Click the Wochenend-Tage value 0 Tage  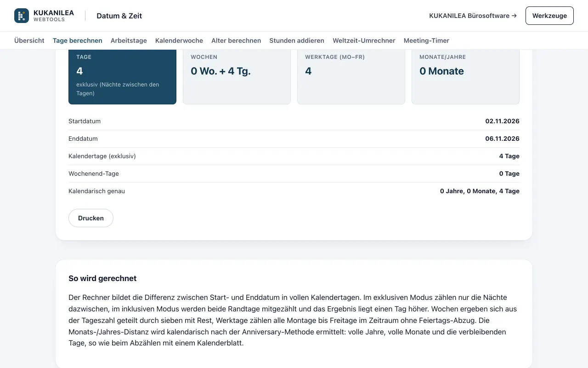point(509,174)
